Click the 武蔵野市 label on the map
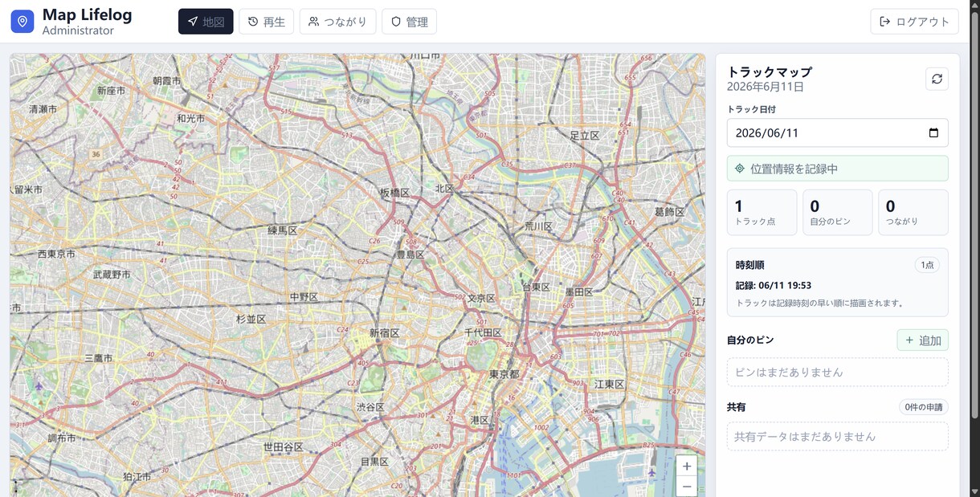This screenshot has width=980, height=497. (x=113, y=274)
